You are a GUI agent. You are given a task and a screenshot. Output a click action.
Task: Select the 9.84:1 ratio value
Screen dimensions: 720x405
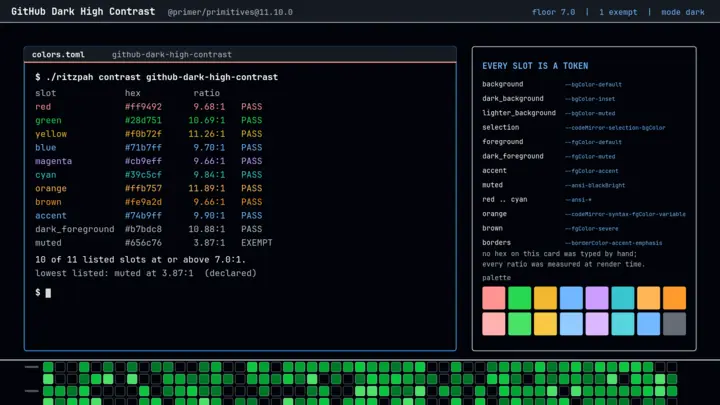209,175
